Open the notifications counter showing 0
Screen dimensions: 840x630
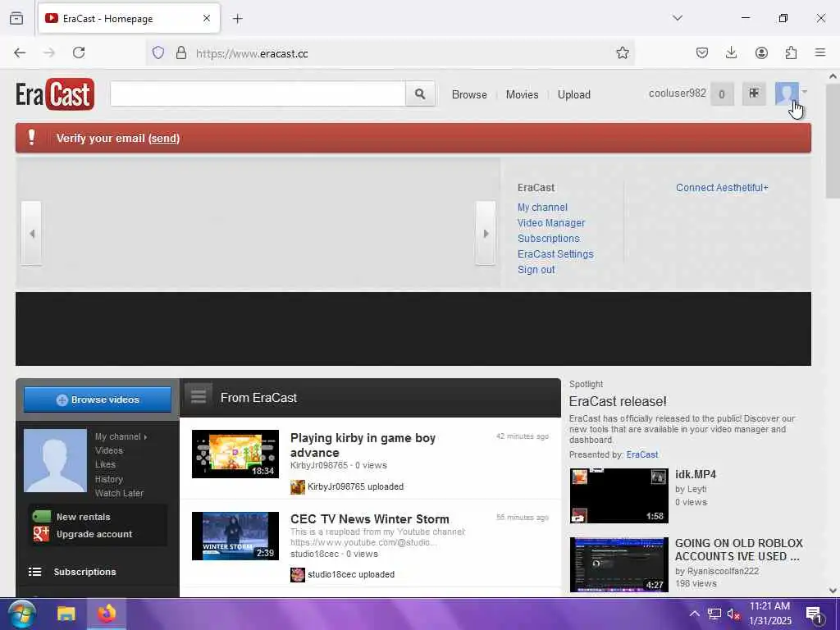click(x=722, y=95)
